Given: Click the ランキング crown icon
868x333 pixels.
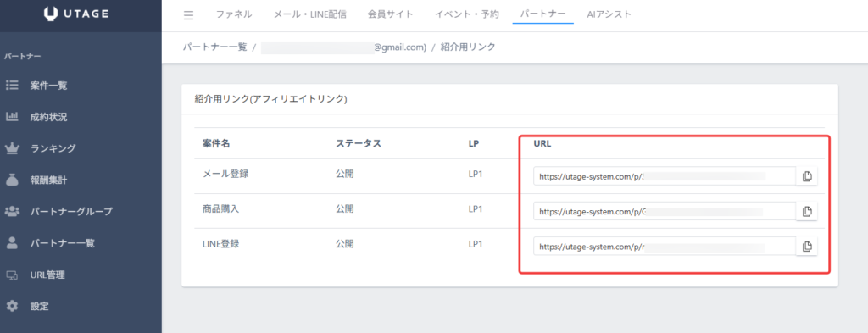Looking at the screenshot, I should tap(12, 148).
